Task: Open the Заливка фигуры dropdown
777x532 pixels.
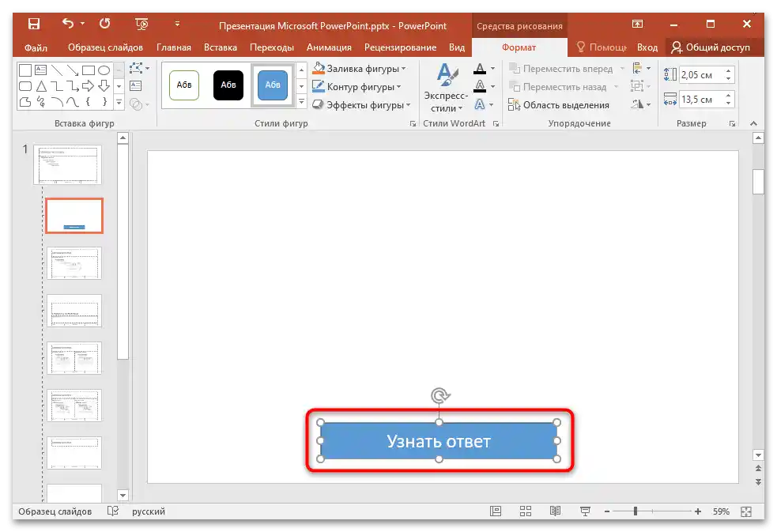Action: (360, 68)
